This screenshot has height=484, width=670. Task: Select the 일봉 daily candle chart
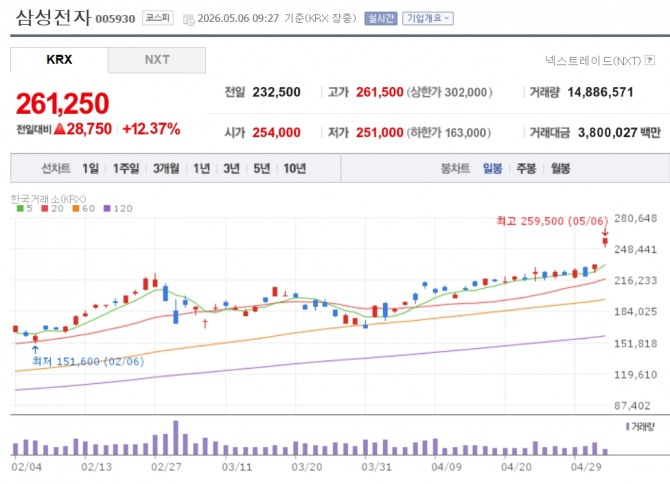click(x=492, y=168)
